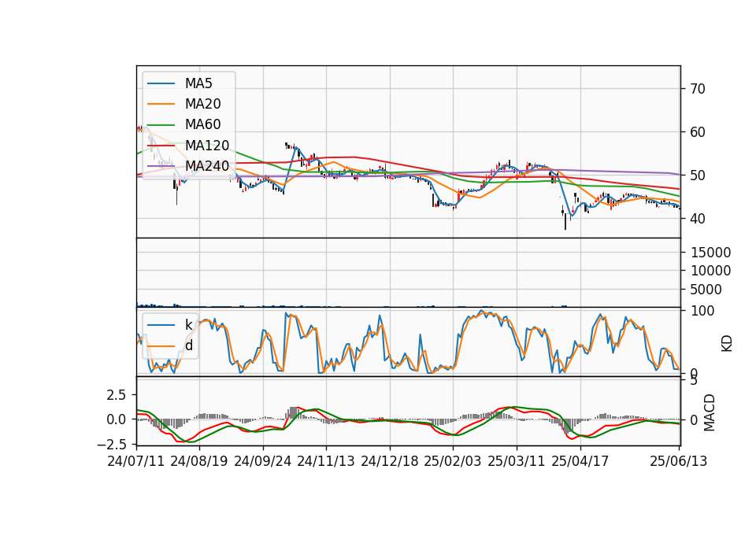Click the 24/08/19 date label

pos(199,461)
